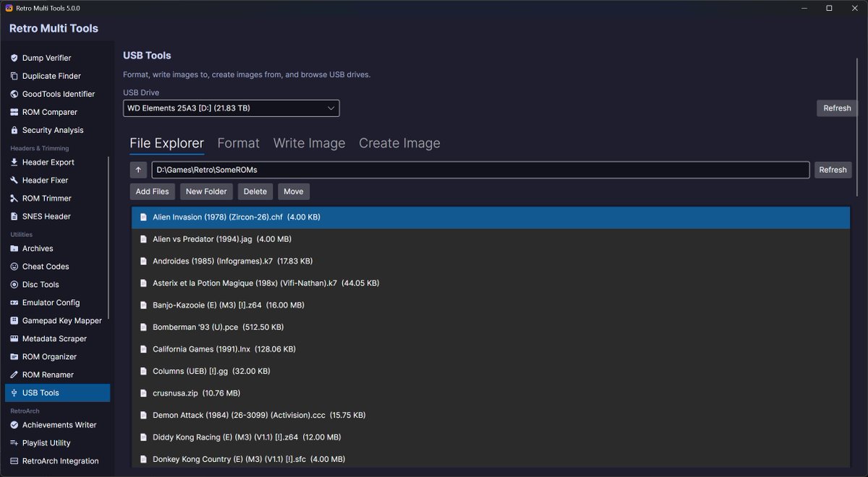Open the Duplicate Finder tool

click(x=57, y=76)
